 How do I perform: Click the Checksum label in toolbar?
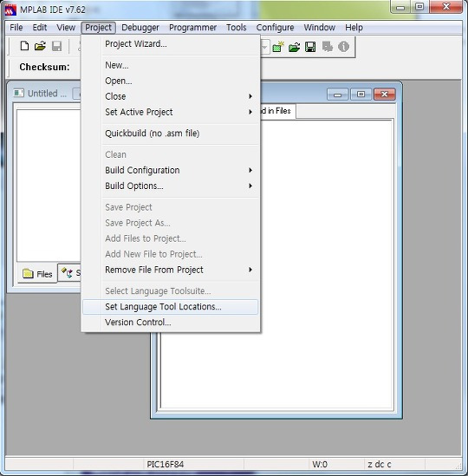44,67
